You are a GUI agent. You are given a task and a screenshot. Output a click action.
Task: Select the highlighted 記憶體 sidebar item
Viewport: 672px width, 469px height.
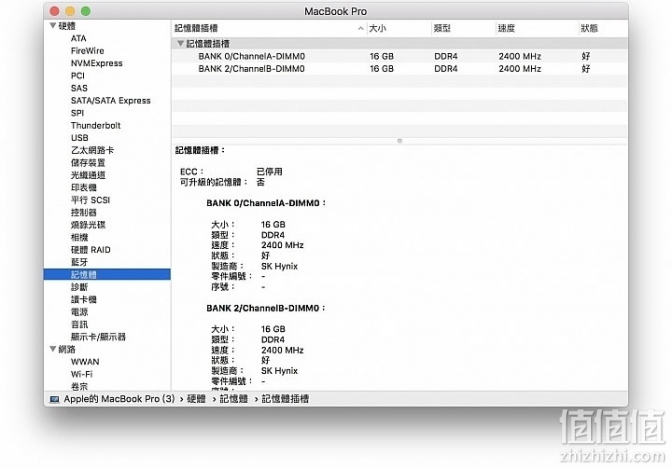[x=107, y=274]
